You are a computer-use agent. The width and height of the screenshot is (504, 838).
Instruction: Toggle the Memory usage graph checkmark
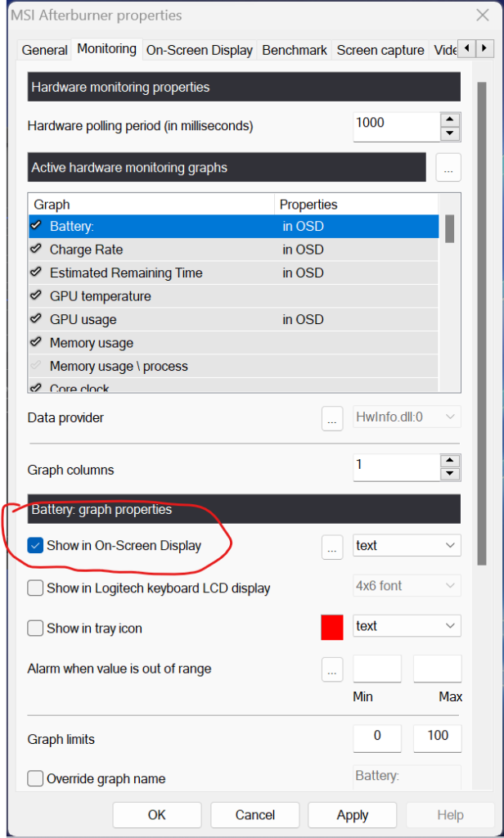point(36,342)
